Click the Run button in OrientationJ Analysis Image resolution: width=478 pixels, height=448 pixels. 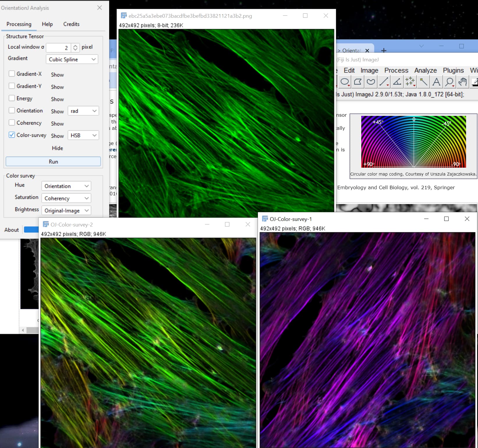tap(53, 162)
